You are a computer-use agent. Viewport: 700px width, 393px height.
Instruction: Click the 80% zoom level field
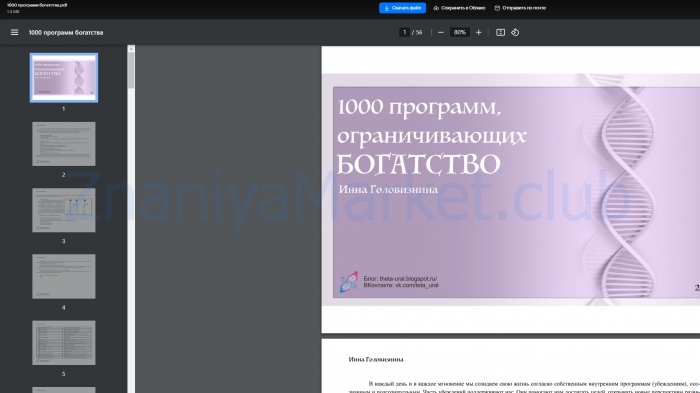[459, 32]
